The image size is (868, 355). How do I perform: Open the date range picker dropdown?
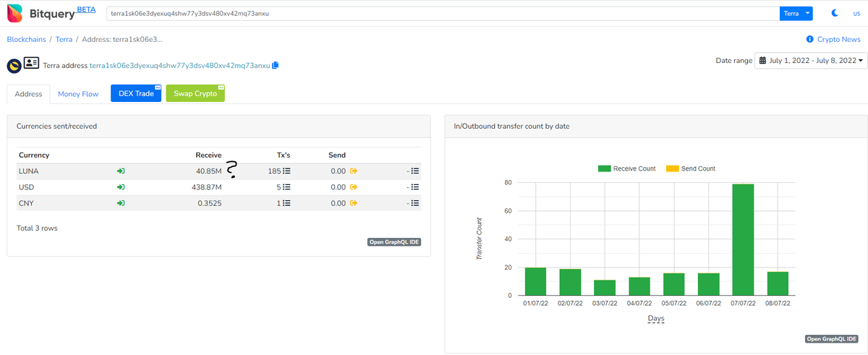click(811, 61)
